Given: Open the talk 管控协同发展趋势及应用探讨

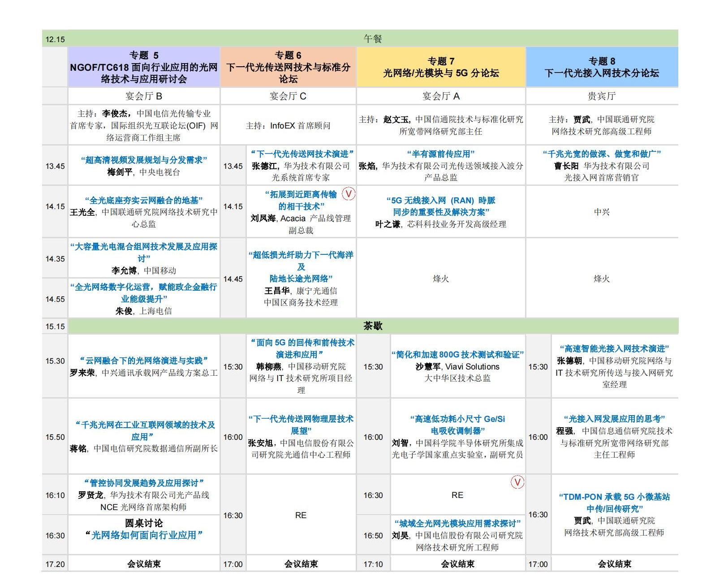Looking at the screenshot, I should click(144, 483).
